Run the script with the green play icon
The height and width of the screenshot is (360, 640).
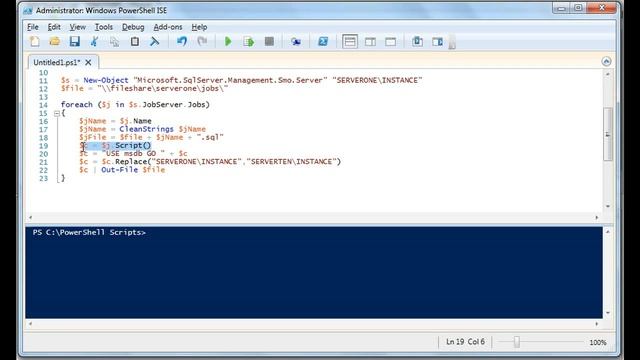tap(228, 42)
